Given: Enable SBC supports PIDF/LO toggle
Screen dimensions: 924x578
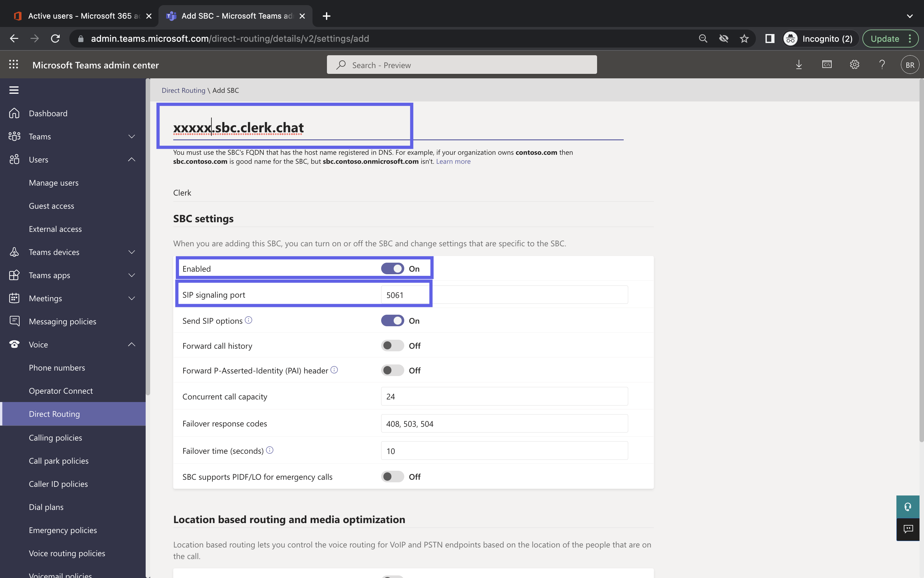Looking at the screenshot, I should (x=392, y=476).
